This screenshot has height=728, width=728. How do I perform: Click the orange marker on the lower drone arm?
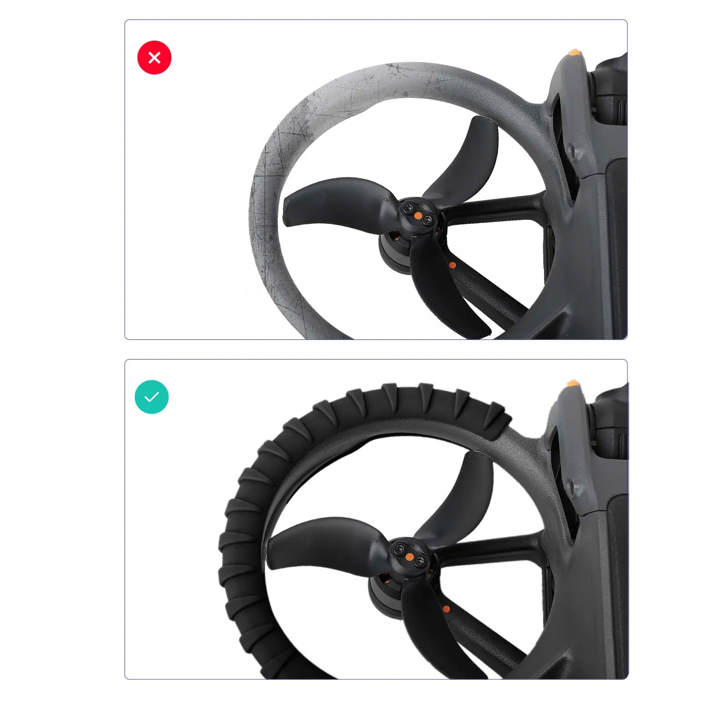click(446, 609)
